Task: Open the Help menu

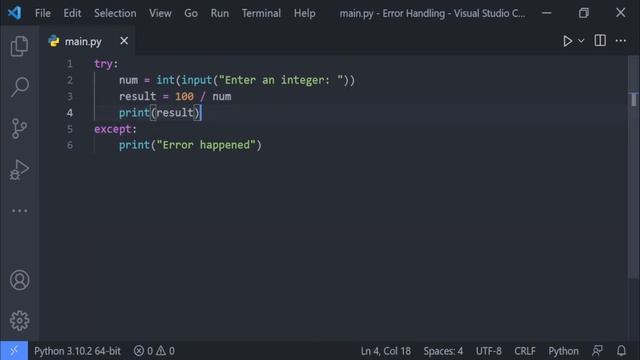Action: coord(304,13)
